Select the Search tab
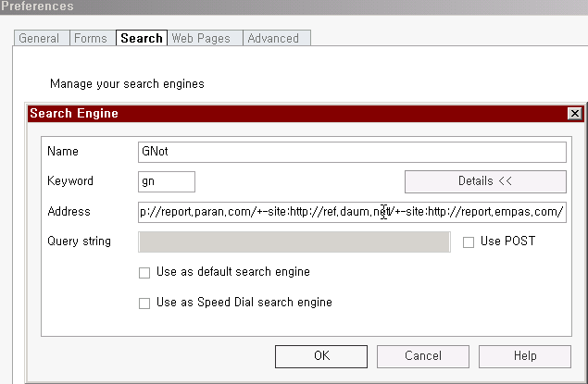Image resolution: width=588 pixels, height=384 pixels. [142, 38]
